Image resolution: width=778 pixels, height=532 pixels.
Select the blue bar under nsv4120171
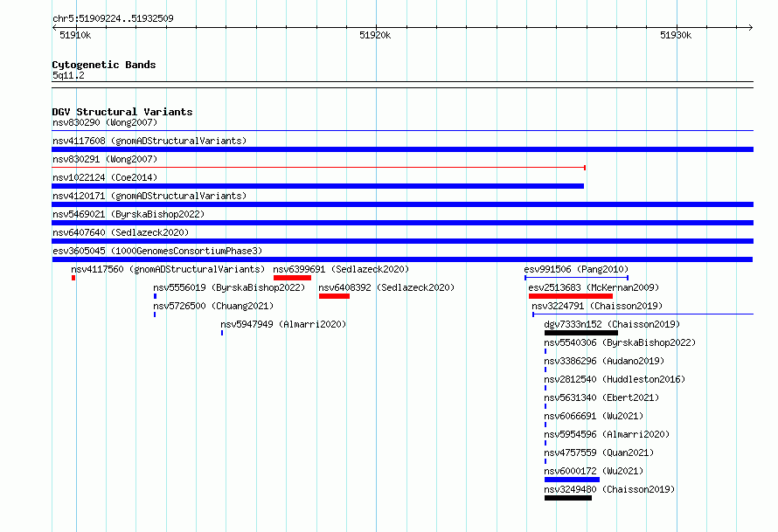click(402, 204)
